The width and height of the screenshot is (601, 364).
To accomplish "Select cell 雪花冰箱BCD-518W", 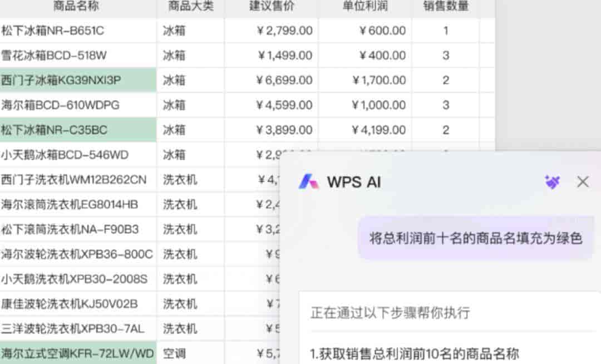I will [x=78, y=56].
